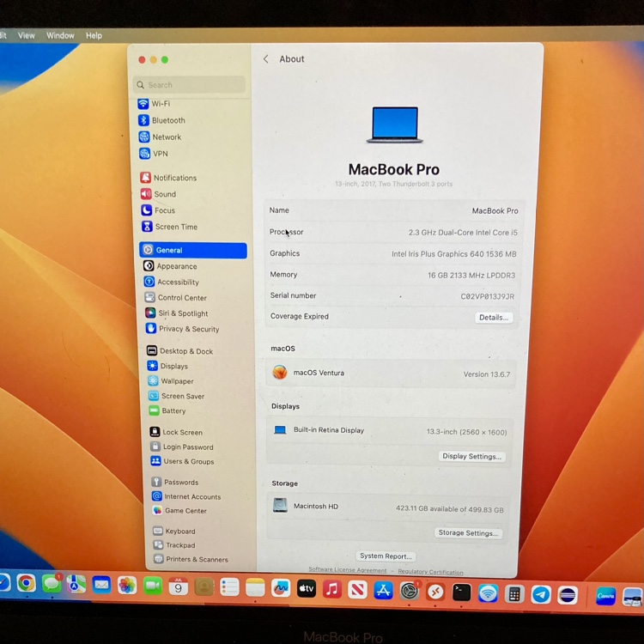Click the System Report... button

tap(386, 556)
